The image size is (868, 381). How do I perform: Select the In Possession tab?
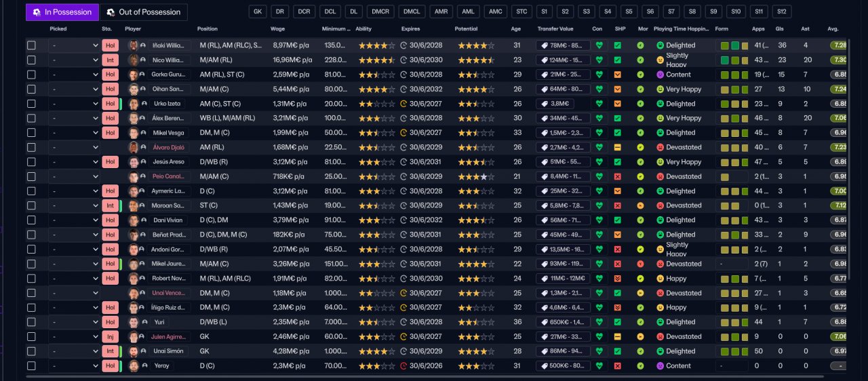click(62, 12)
